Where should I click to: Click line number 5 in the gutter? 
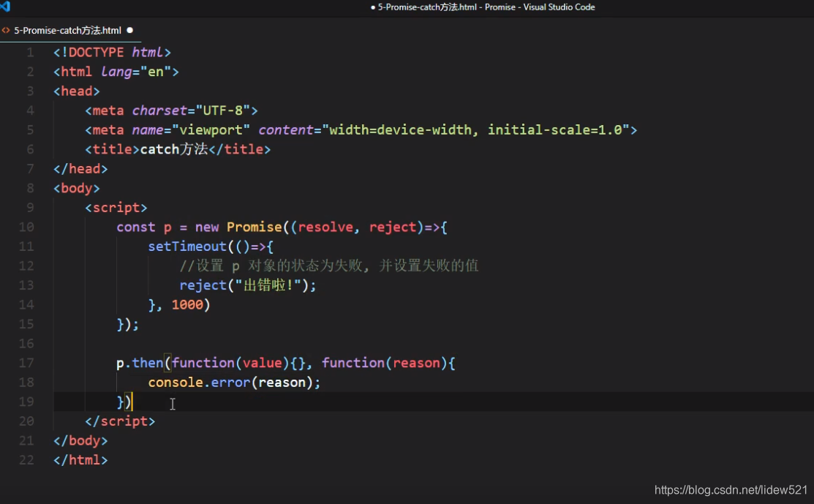[30, 129]
